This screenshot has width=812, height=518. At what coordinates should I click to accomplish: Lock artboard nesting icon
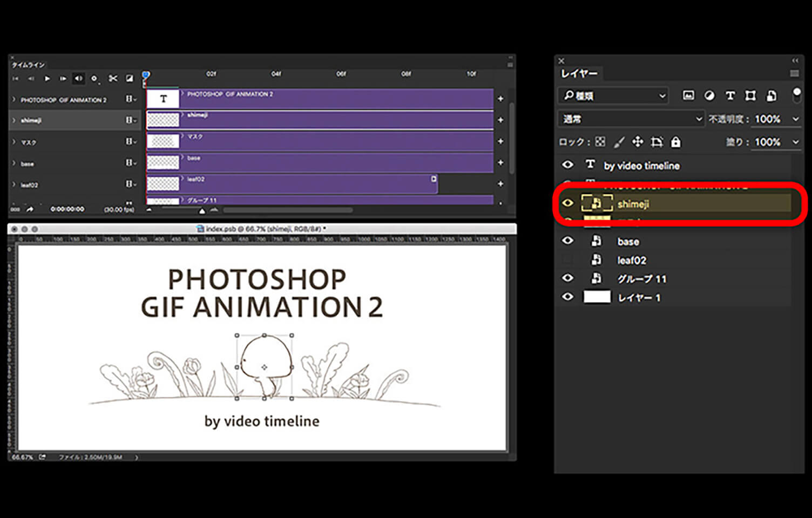click(x=657, y=142)
